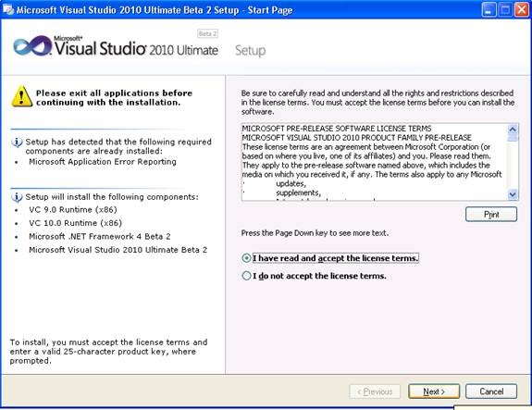Click 'Please exit all applications' warning text
Viewport: 532px width, 410px height.
(x=115, y=98)
